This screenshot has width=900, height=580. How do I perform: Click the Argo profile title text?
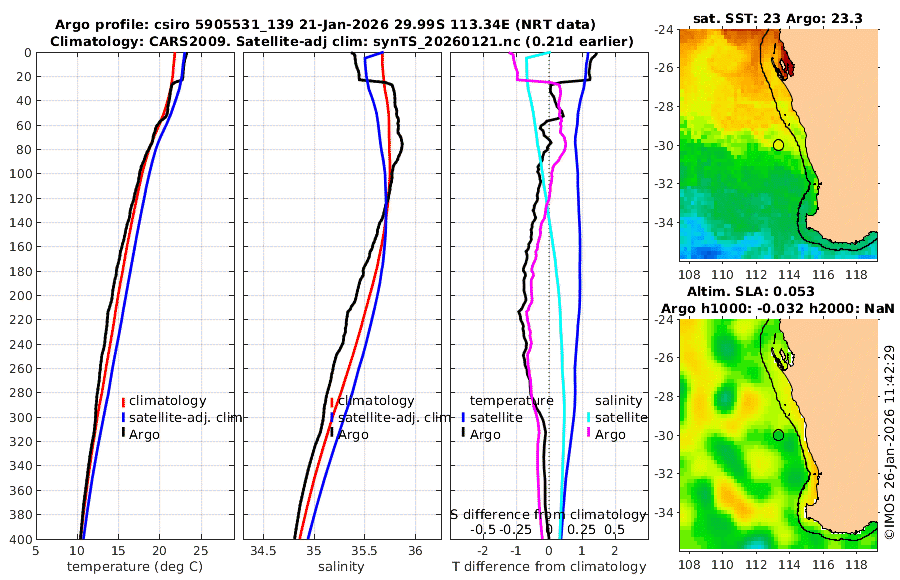[x=325, y=25]
